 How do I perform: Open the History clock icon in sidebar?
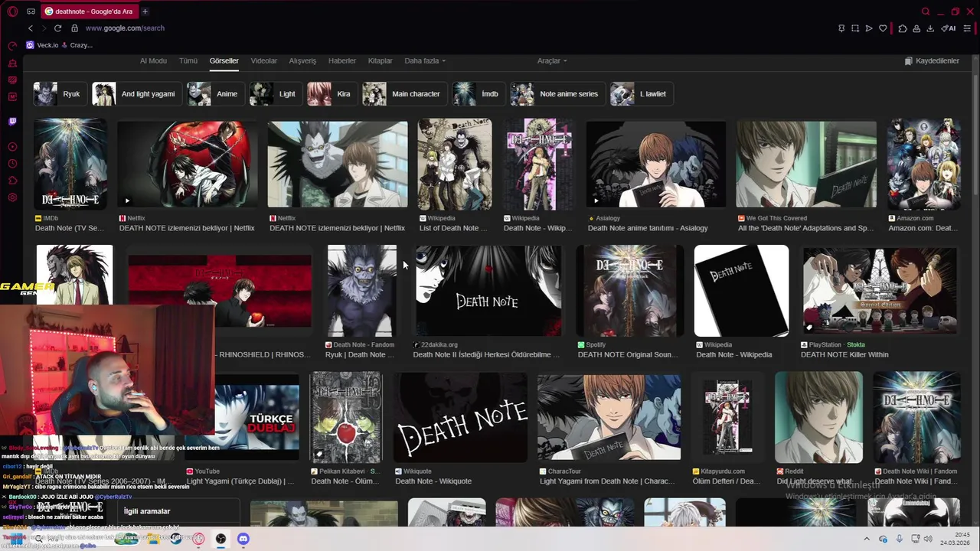coord(12,164)
